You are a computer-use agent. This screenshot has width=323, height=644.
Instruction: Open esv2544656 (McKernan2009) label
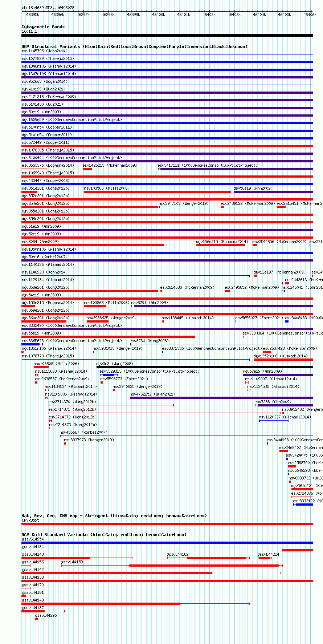pos(279,242)
